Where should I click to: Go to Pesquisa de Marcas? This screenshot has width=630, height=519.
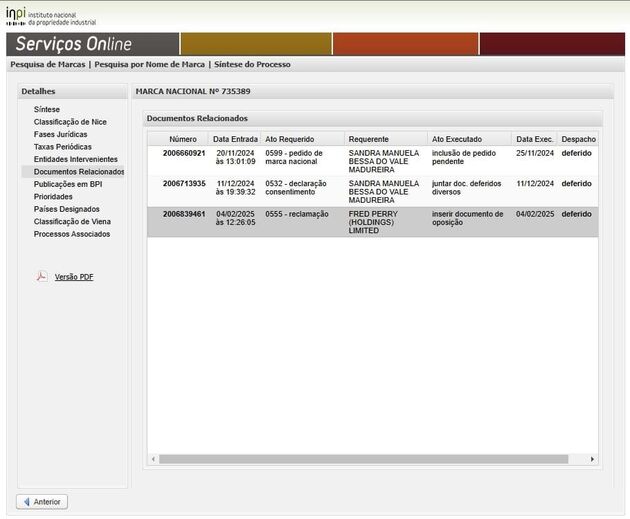coord(48,64)
